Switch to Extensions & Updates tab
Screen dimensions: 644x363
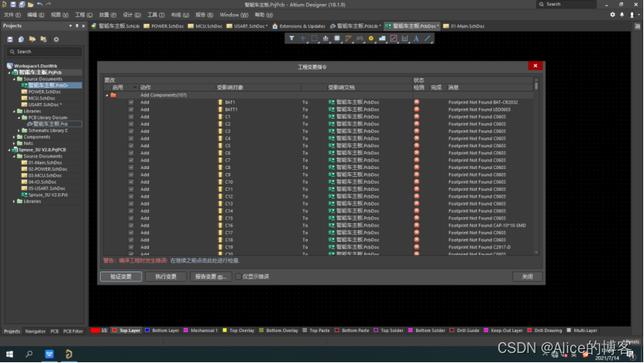pyautogui.click(x=298, y=26)
